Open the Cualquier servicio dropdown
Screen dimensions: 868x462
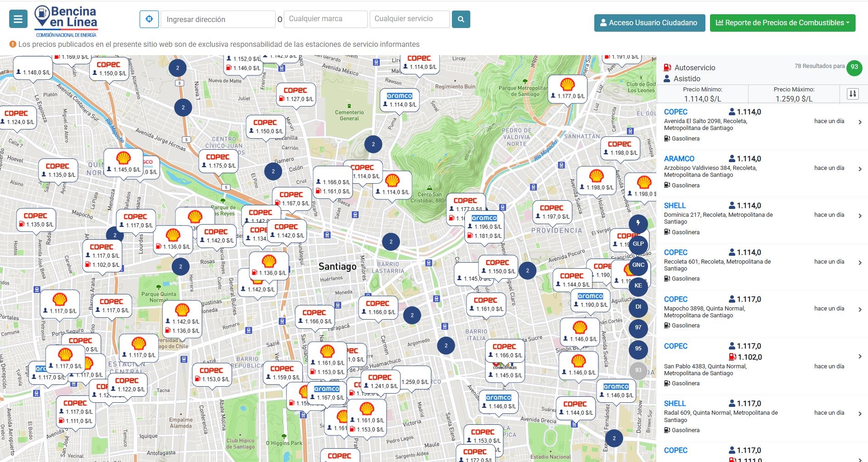tap(409, 19)
